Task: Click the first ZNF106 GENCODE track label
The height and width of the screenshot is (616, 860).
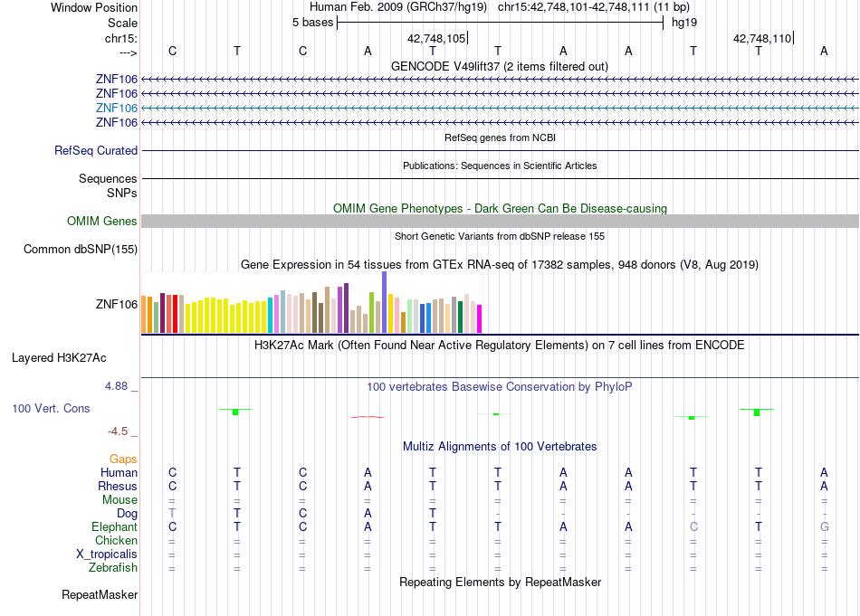Action: tap(116, 79)
